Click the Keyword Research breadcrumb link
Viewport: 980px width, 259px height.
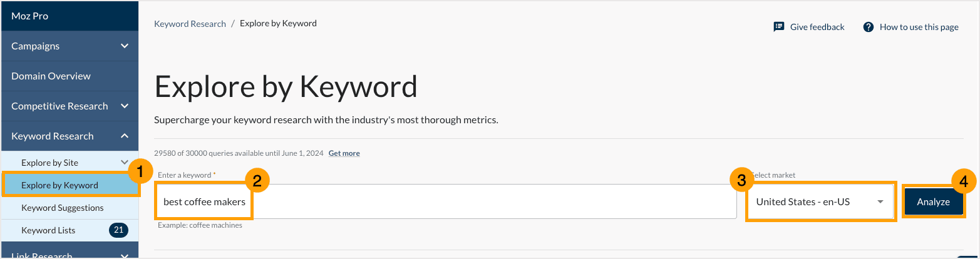pos(190,24)
